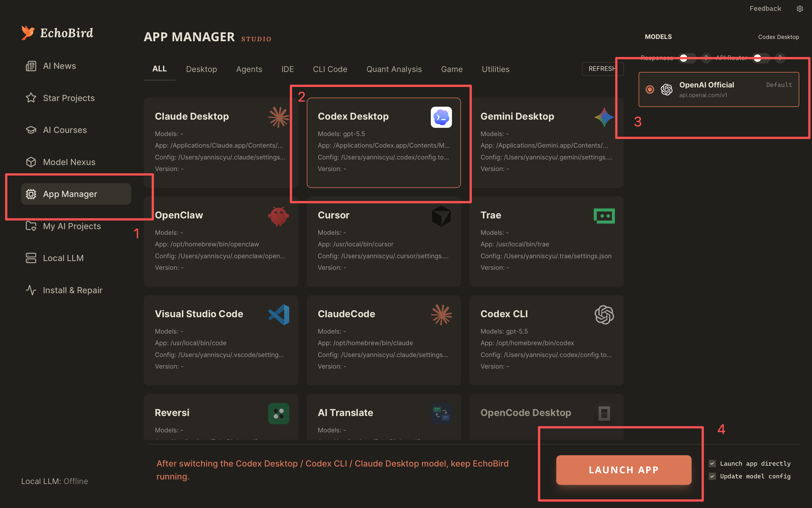Switch to the Game tab
Viewport: 812px width, 508px height.
[452, 69]
